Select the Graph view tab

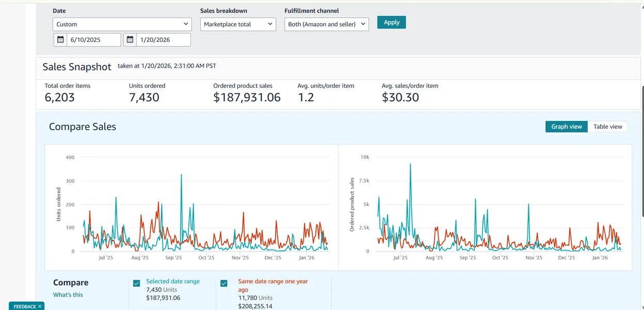click(x=567, y=127)
